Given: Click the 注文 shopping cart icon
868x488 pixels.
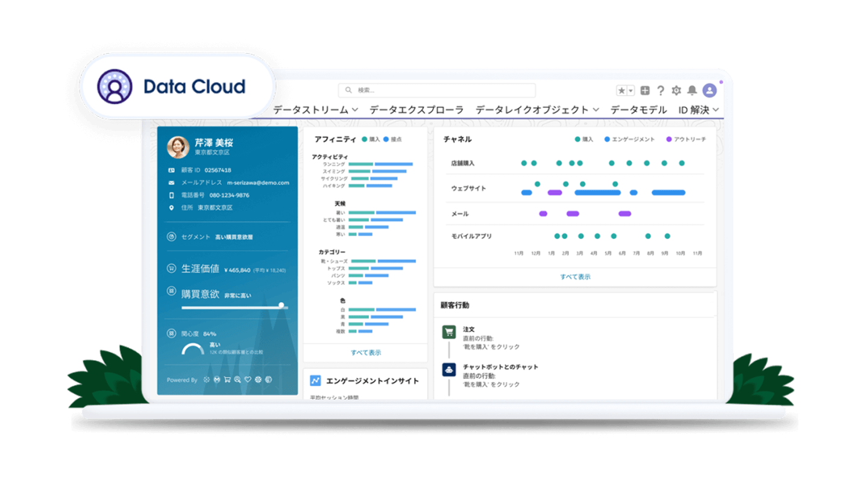Looking at the screenshot, I should pyautogui.click(x=448, y=332).
